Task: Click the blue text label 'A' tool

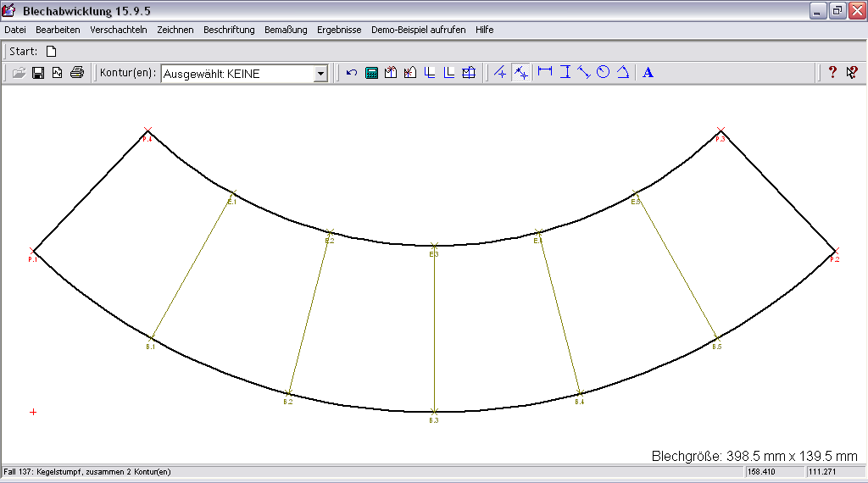Action: tap(648, 73)
